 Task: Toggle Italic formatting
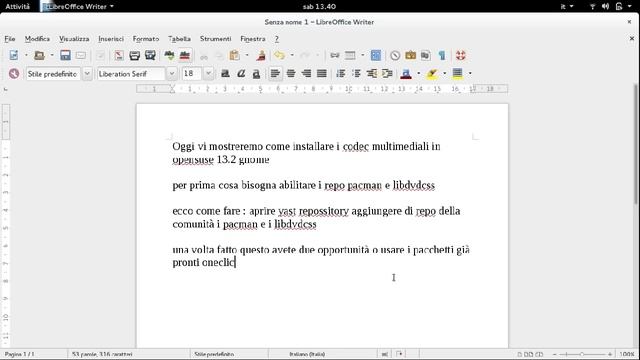point(241,73)
